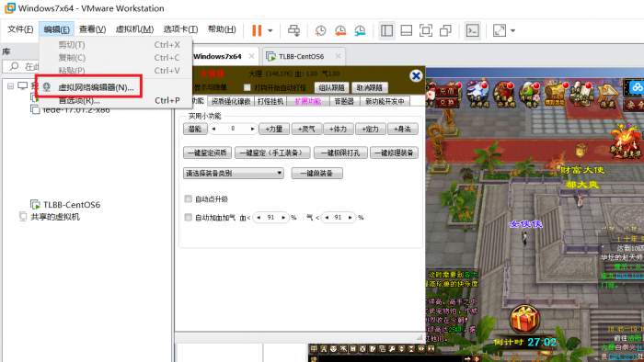This screenshot has width=644, height=362.
Task: Increase the 气 threshold with right arrow
Action: pos(351,217)
